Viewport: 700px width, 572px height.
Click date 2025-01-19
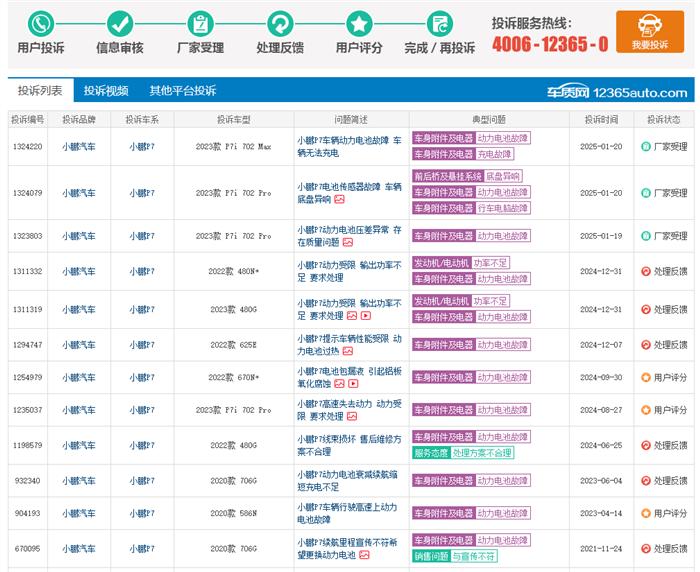click(601, 236)
